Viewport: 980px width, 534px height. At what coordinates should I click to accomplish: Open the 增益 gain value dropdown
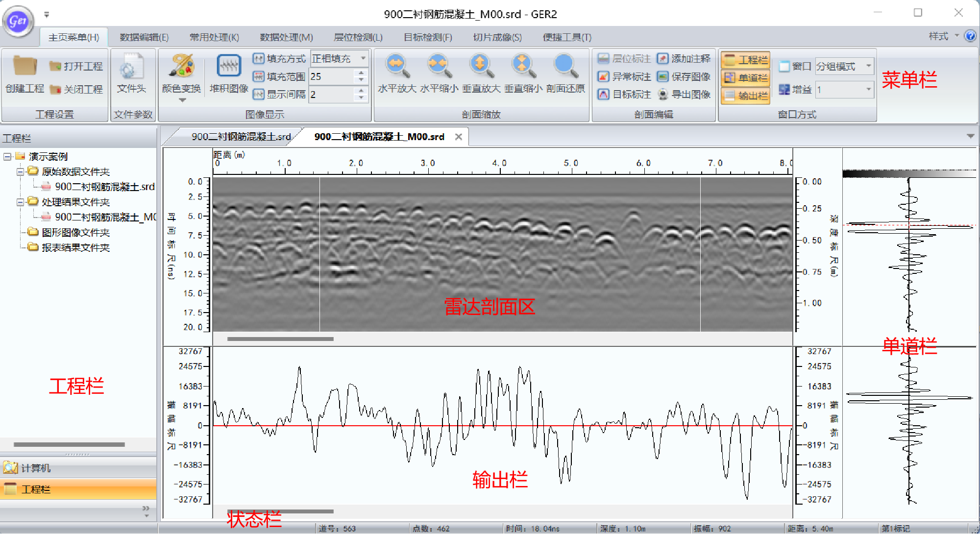tap(868, 89)
